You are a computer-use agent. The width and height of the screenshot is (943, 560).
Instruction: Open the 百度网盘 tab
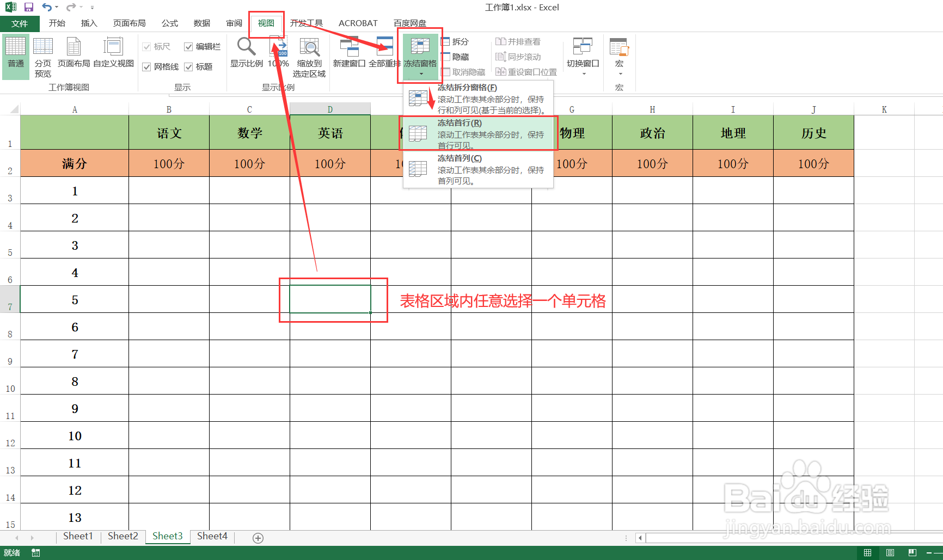tap(410, 23)
